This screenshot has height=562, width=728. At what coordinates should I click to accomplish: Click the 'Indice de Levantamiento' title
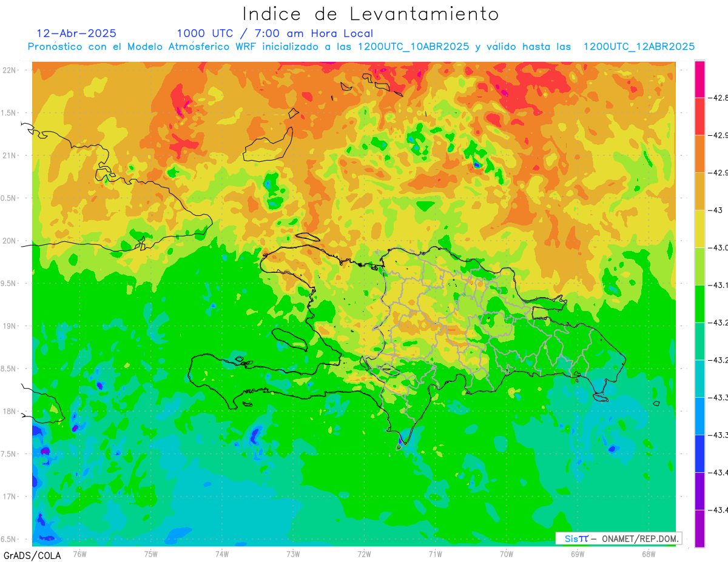pyautogui.click(x=371, y=14)
